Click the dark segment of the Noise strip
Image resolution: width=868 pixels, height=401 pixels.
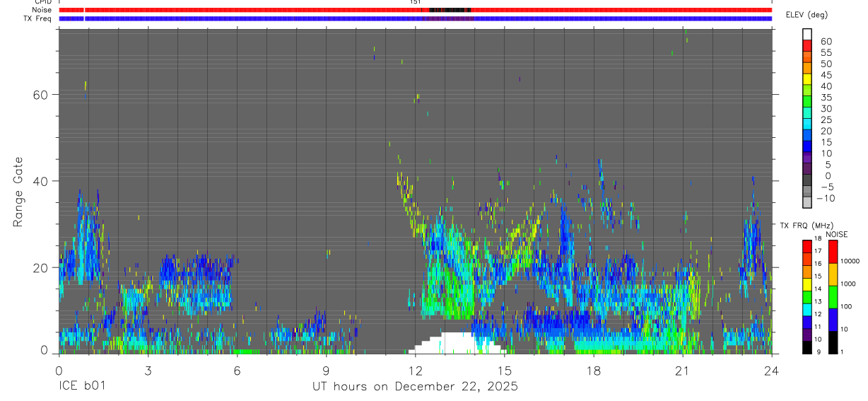click(450, 10)
